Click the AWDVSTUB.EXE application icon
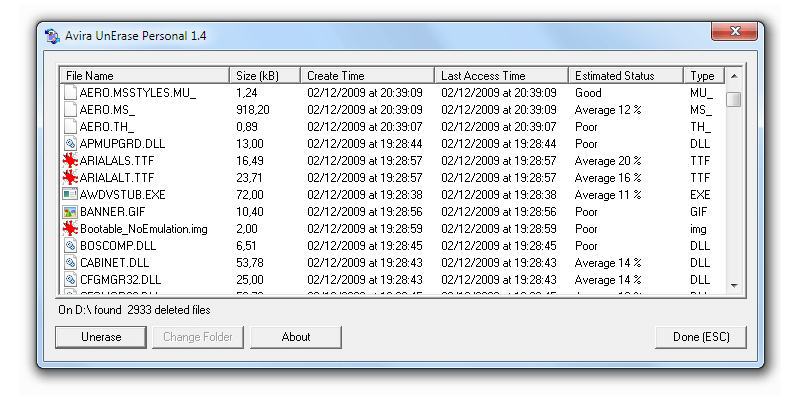800x400 pixels. (x=70, y=195)
